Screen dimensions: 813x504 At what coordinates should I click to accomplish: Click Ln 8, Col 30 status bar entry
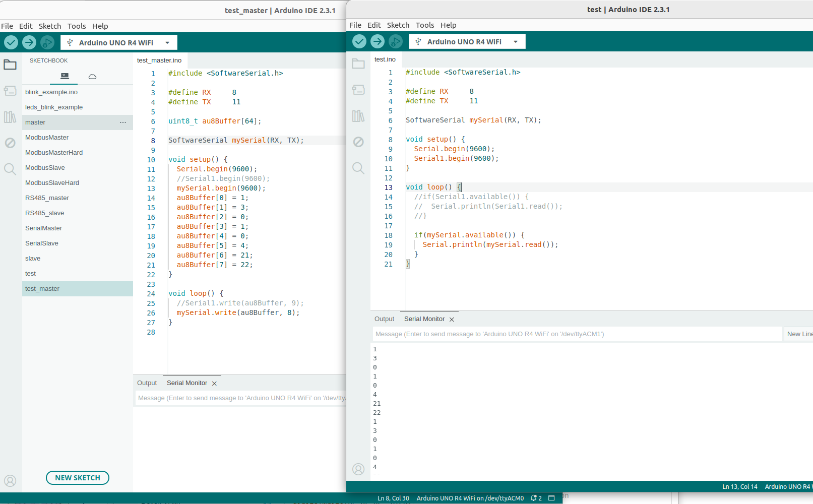[x=393, y=498]
